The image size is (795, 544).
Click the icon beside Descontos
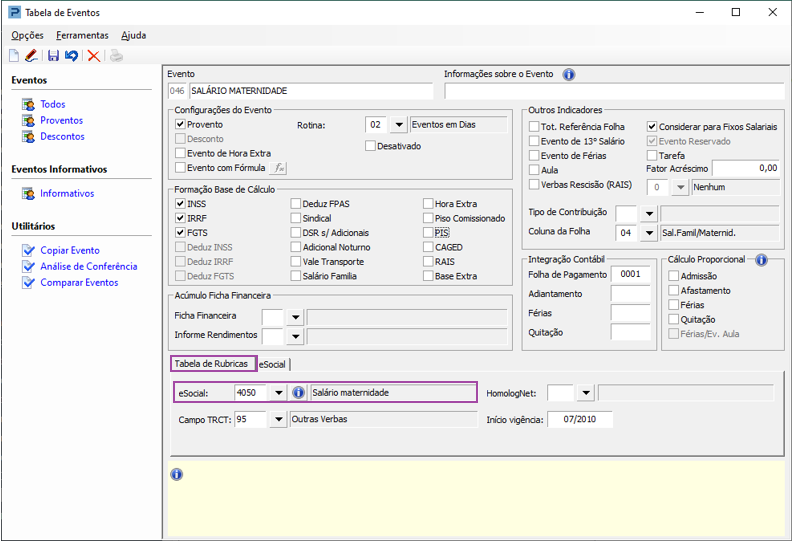[28, 137]
